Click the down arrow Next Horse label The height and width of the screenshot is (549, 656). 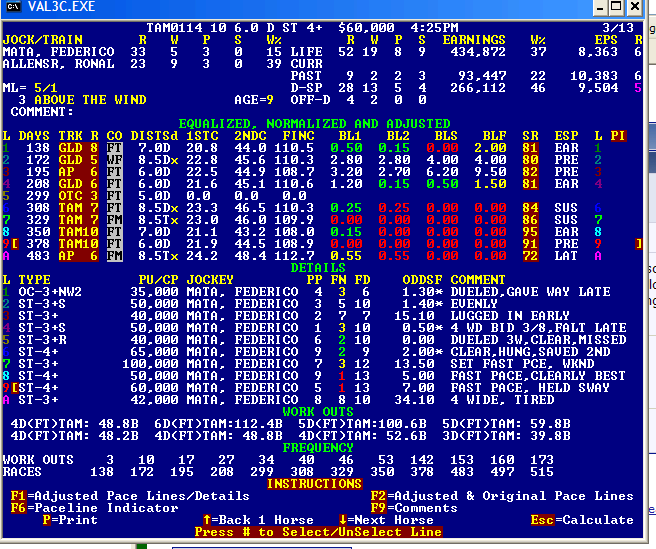click(x=386, y=520)
